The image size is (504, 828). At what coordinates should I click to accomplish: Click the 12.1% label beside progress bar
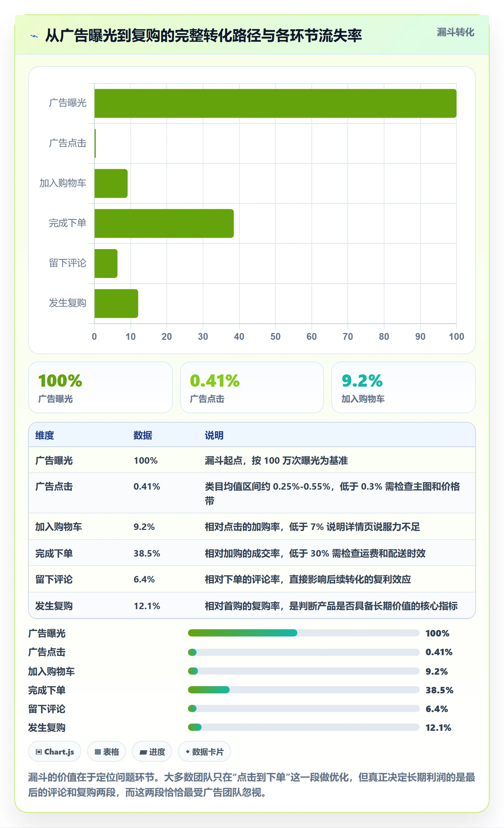click(438, 728)
